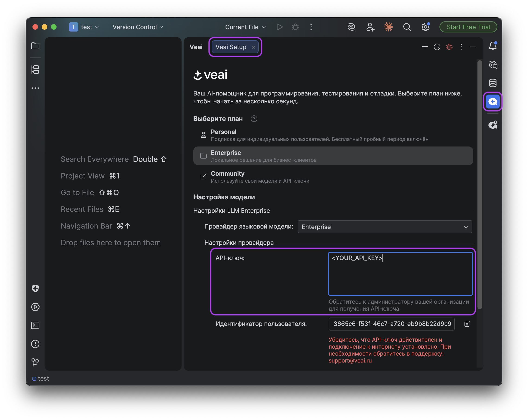Click the orange starburst toolbar icon
528x420 pixels.
pyautogui.click(x=388, y=27)
